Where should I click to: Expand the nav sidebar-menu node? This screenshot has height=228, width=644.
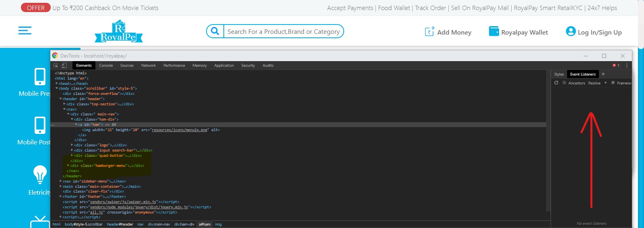(x=60, y=181)
